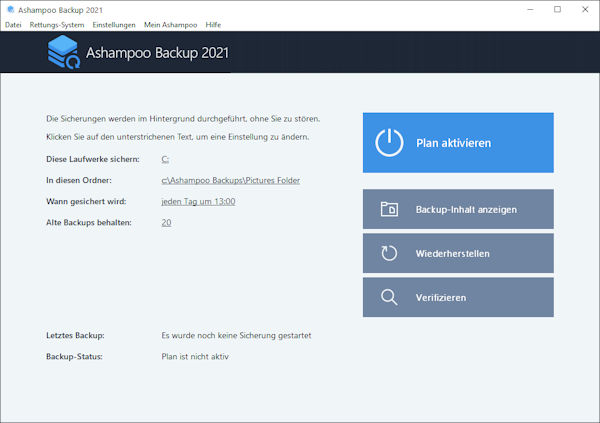Change the drive via the C: link
600x423 pixels.
click(165, 159)
